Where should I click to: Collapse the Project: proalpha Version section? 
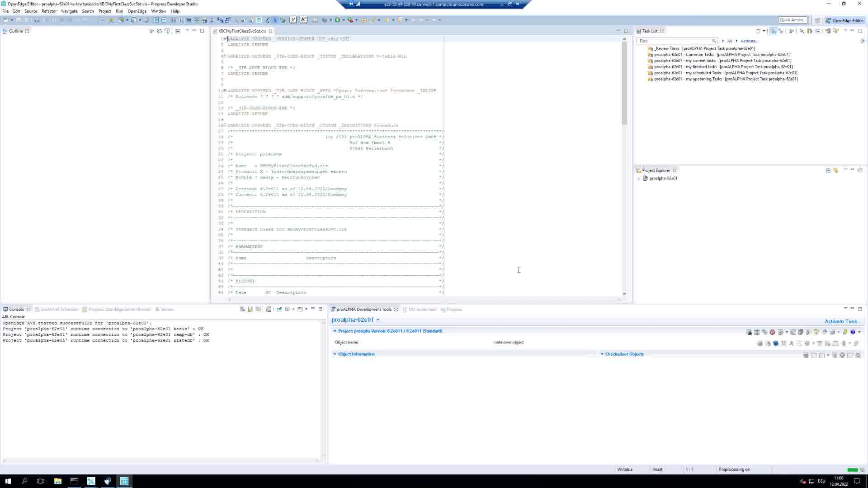pos(335,331)
